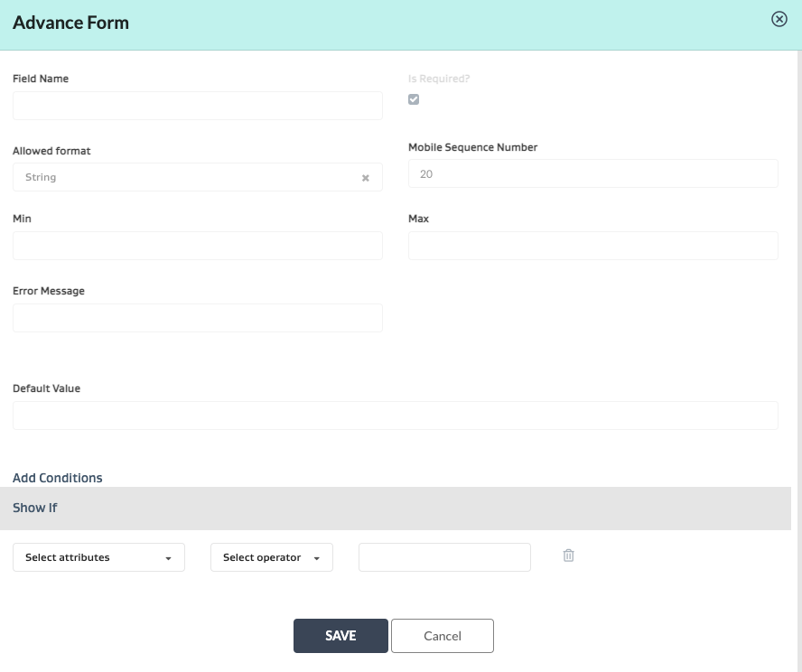Click the Mobile Sequence Number field
This screenshot has height=672, width=802.
[592, 173]
